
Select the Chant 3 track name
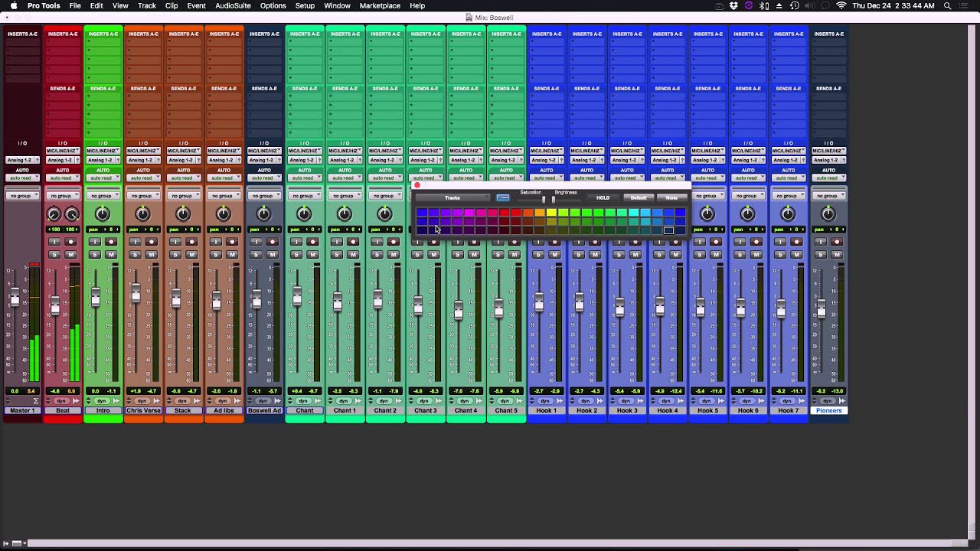coord(425,411)
